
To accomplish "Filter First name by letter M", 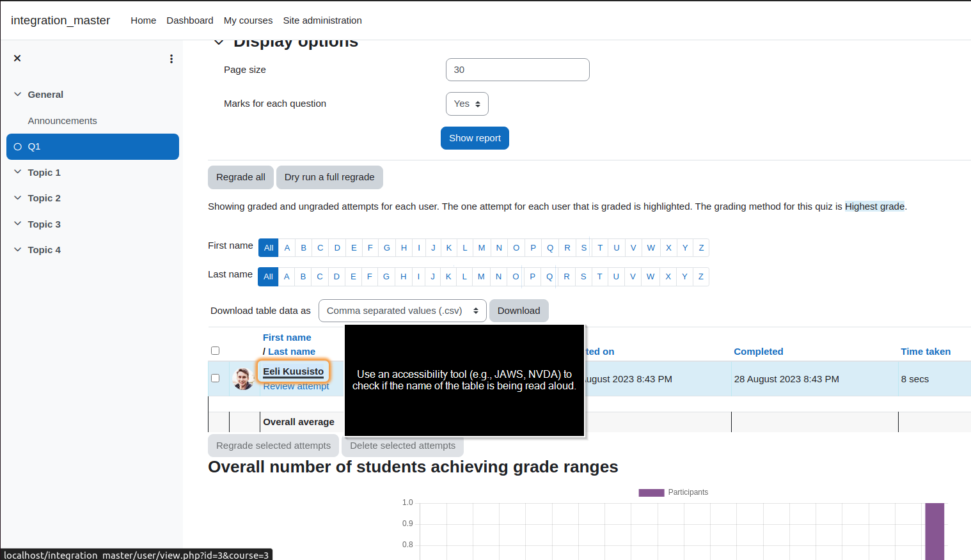I will pos(482,248).
